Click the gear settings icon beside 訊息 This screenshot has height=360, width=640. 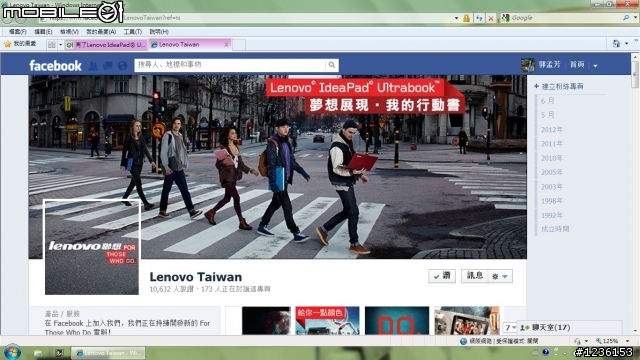click(495, 276)
